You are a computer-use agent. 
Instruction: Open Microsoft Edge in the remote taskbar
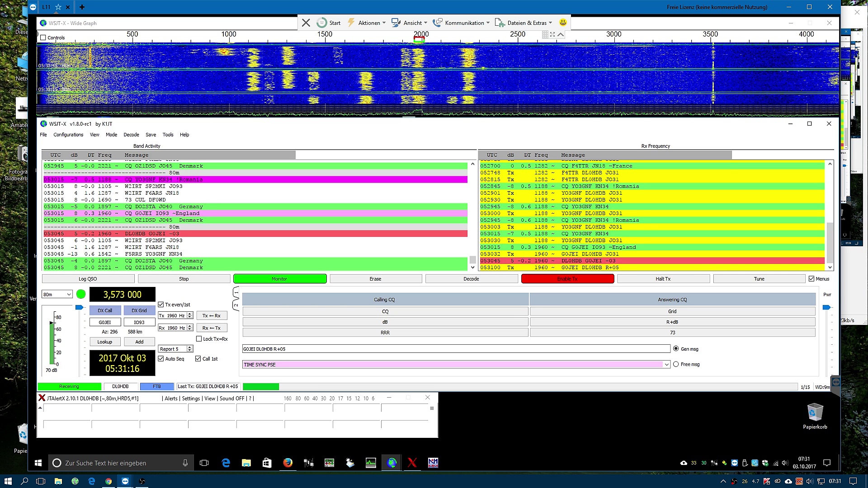pos(226,463)
